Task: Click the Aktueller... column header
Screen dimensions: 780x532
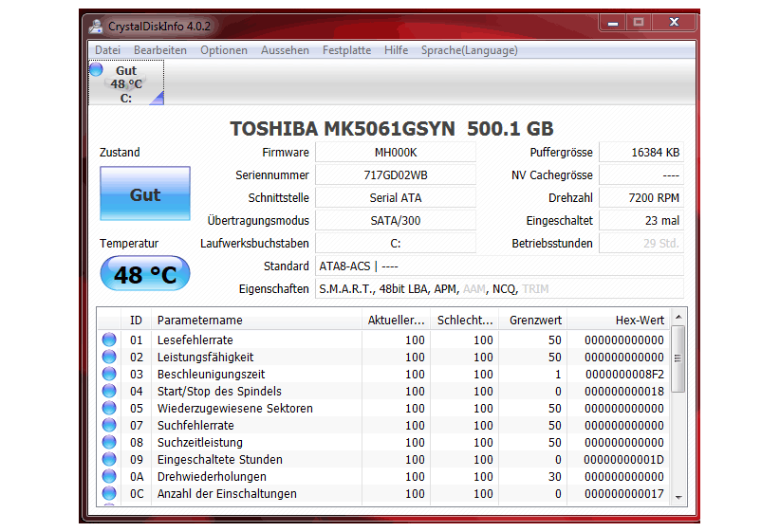Action: coord(396,321)
